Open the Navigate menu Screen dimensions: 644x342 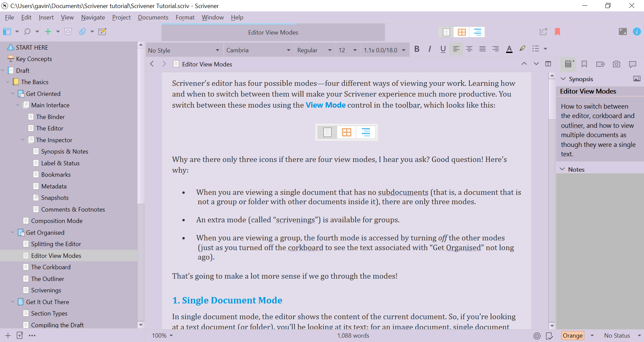point(93,17)
